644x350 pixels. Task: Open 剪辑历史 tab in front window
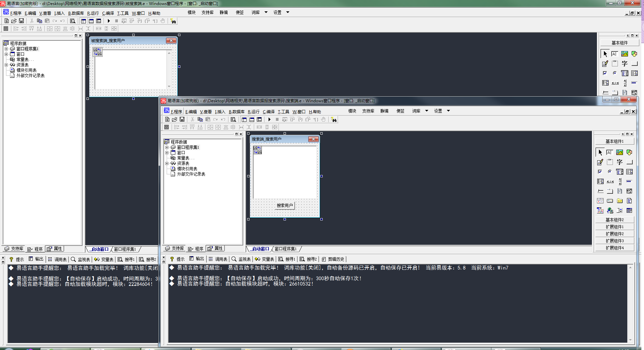click(x=333, y=259)
